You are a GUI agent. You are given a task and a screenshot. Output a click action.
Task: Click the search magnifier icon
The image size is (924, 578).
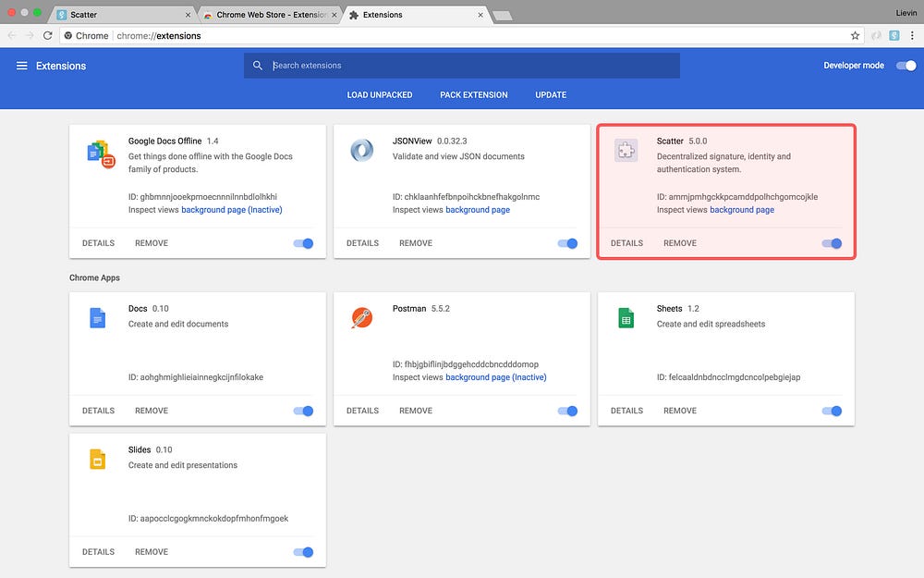click(x=258, y=66)
